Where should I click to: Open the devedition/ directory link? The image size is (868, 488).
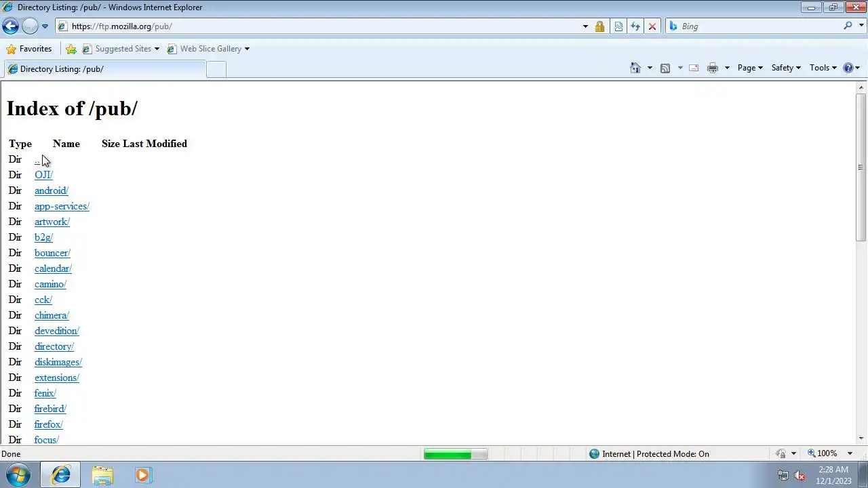tap(57, 331)
